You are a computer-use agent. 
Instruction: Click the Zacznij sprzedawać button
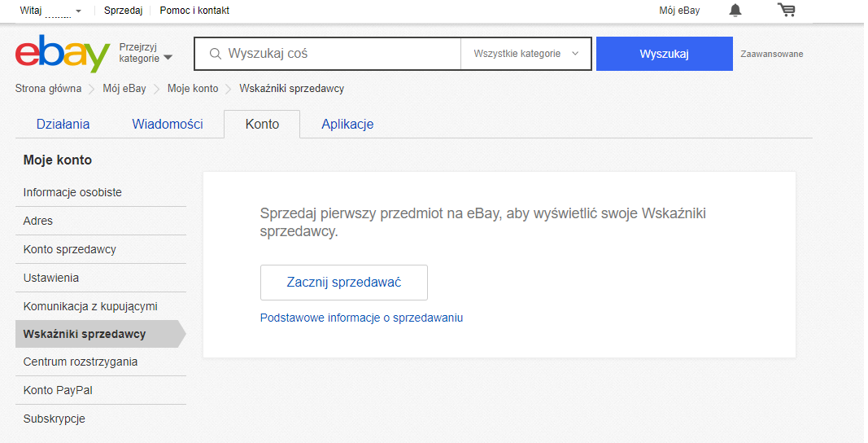[x=344, y=283]
